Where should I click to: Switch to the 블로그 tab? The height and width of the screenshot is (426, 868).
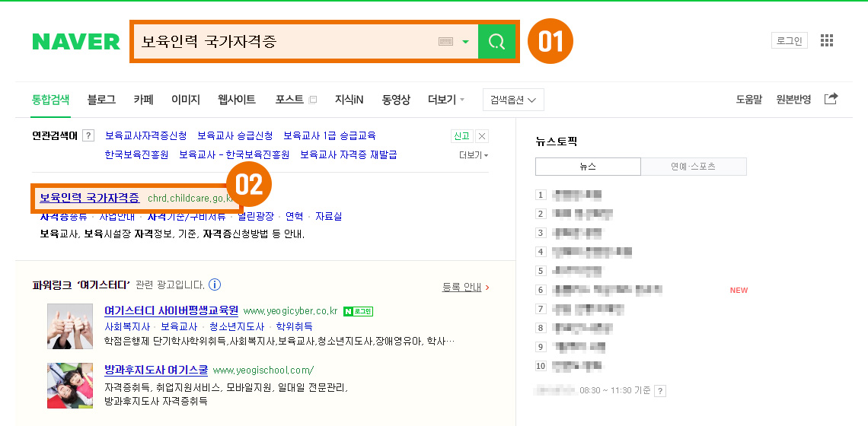pos(101,100)
